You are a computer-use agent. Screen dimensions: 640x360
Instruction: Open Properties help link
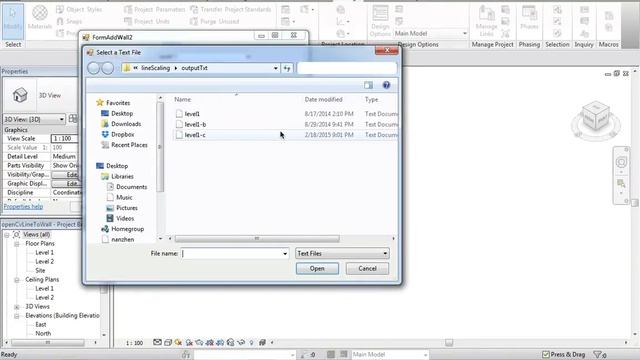(x=23, y=207)
